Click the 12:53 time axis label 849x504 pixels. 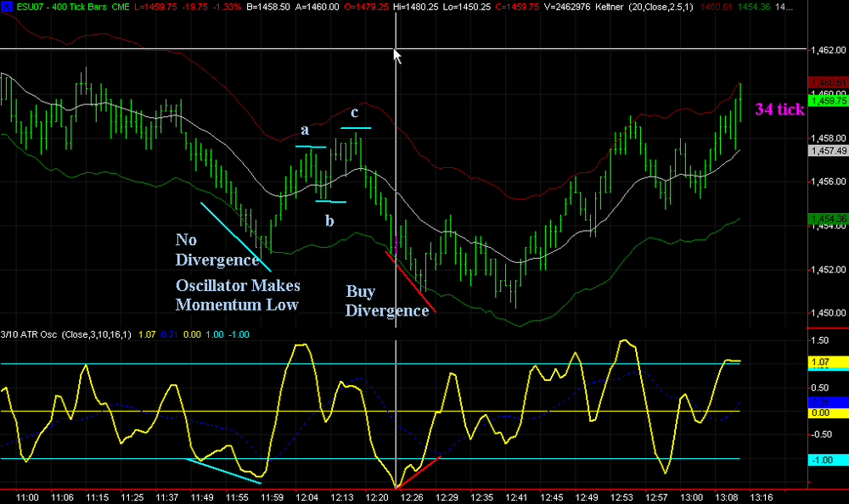pyautogui.click(x=621, y=497)
